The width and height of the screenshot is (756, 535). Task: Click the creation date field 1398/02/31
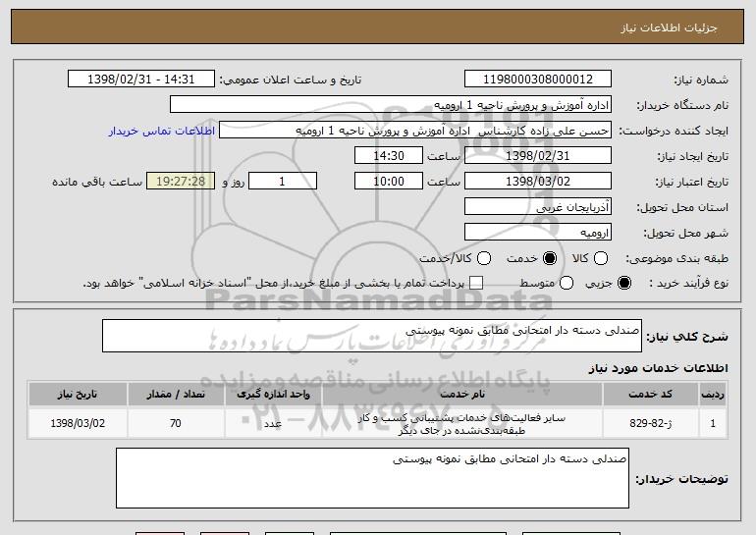[538, 156]
